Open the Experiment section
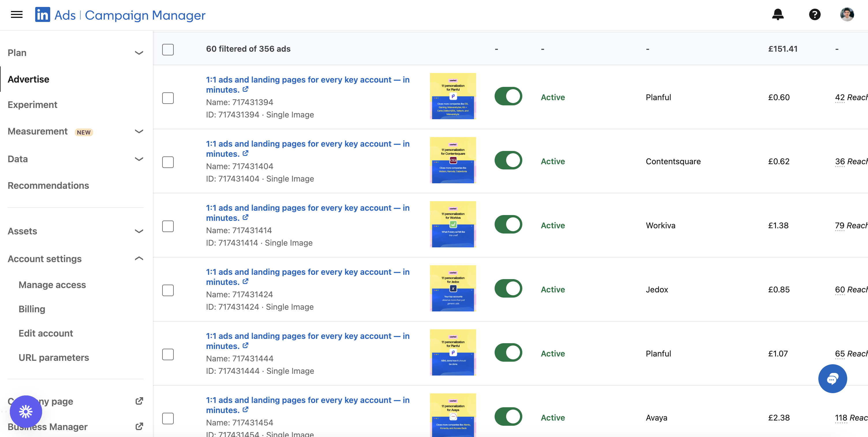The height and width of the screenshot is (437, 868). (x=32, y=105)
